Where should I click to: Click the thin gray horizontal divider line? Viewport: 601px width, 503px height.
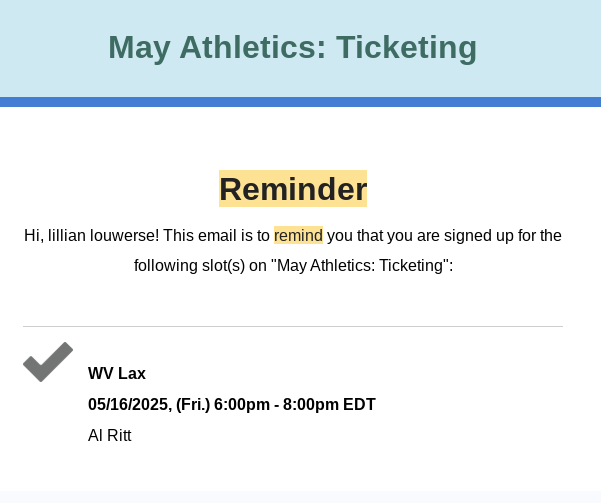click(293, 327)
